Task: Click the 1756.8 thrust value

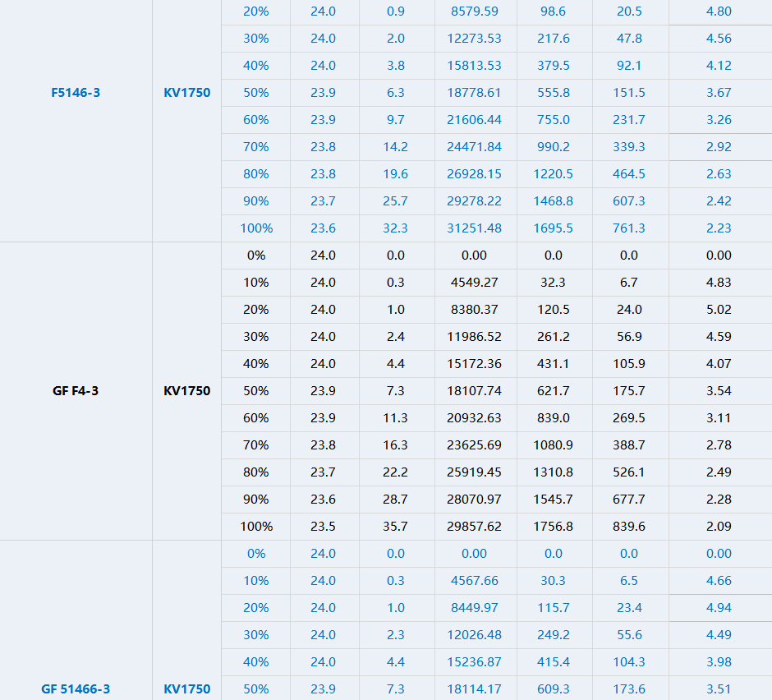Action: (x=553, y=527)
